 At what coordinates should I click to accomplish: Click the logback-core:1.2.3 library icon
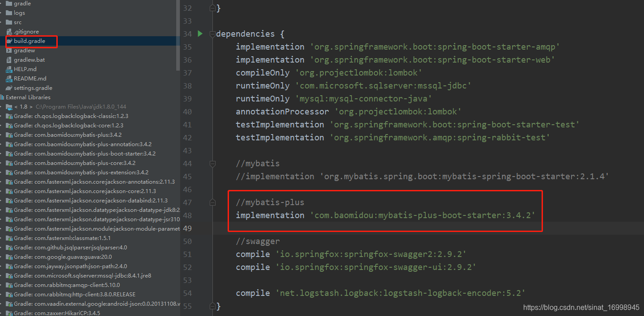(9, 126)
